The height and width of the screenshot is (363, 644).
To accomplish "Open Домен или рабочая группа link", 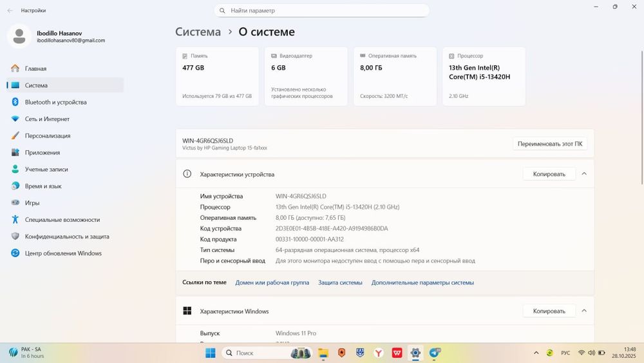I will pos(272,282).
